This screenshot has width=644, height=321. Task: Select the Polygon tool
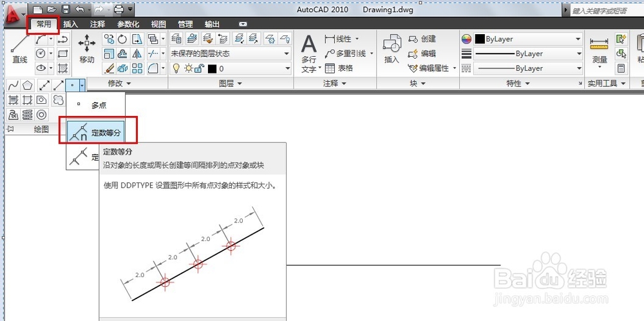(x=28, y=86)
